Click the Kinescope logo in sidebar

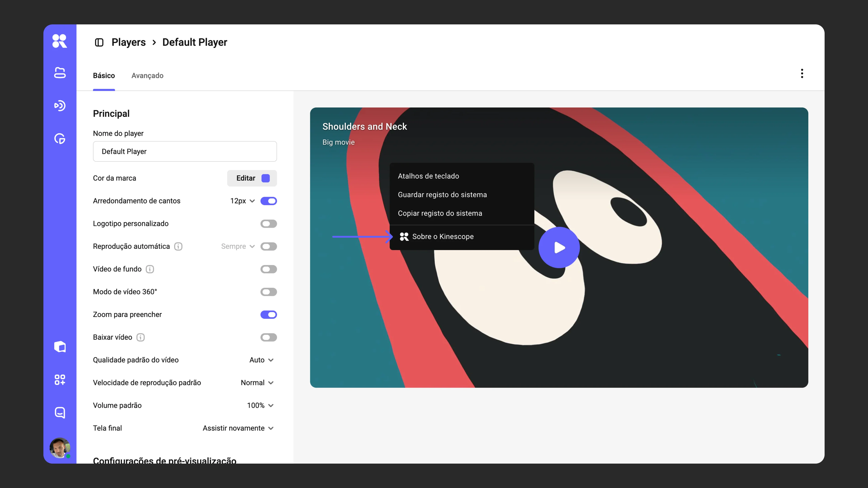coord(60,41)
